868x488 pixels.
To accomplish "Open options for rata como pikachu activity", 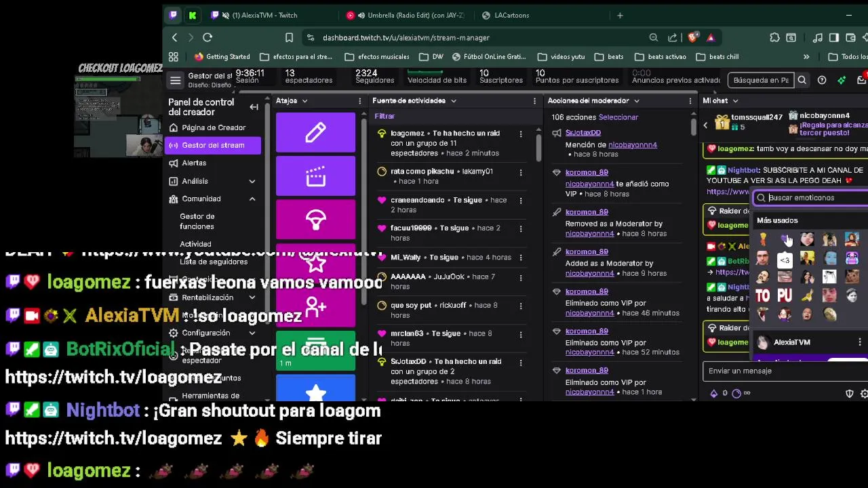I will point(521,172).
